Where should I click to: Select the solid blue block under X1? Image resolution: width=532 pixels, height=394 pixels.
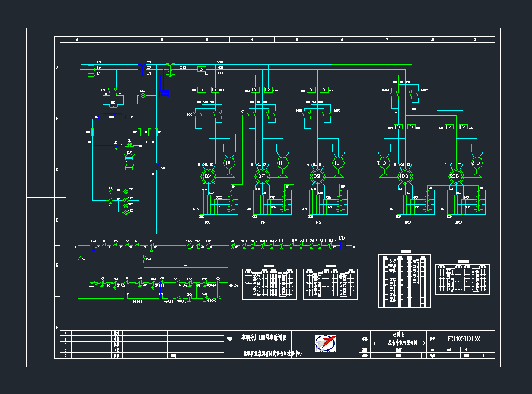(x=165, y=93)
